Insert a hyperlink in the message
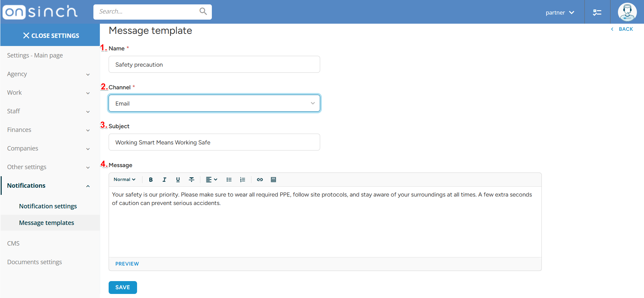 [x=260, y=180]
